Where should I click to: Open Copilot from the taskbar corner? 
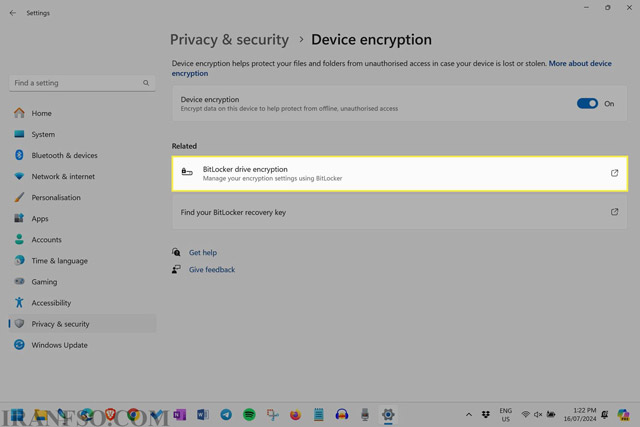pos(623,415)
